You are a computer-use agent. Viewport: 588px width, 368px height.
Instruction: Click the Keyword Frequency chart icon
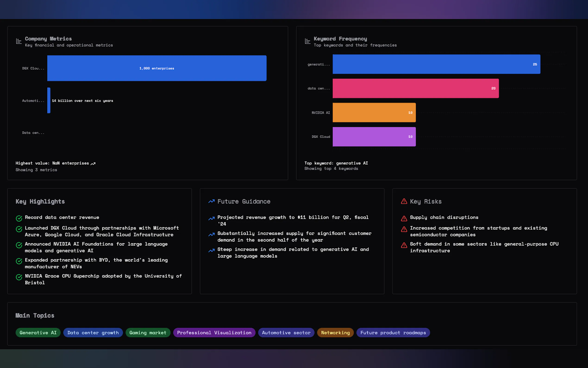(307, 41)
